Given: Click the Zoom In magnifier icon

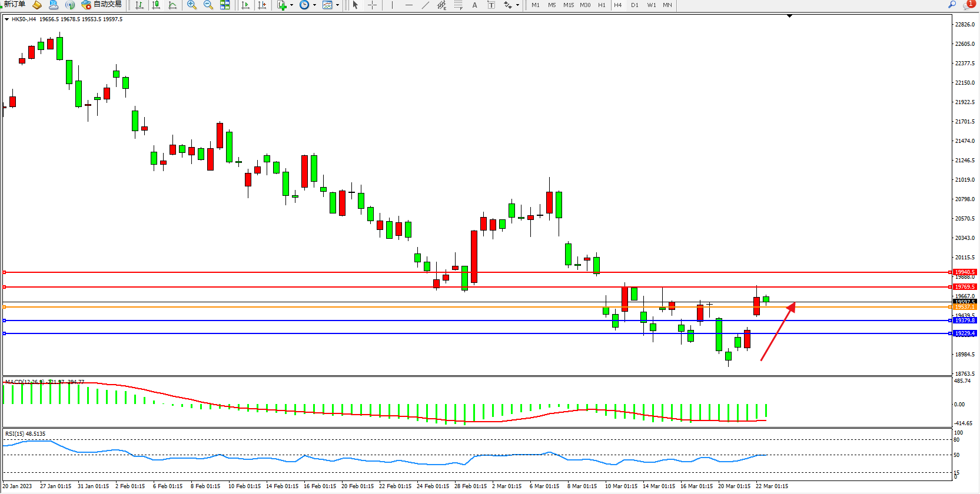Looking at the screenshot, I should [x=191, y=5].
